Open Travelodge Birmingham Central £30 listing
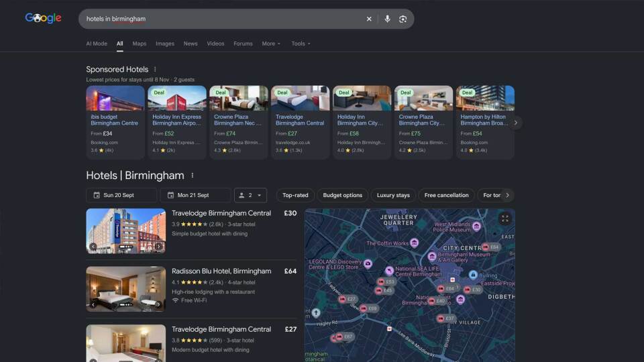Screen dimensions: 644x362 (x=221, y=213)
